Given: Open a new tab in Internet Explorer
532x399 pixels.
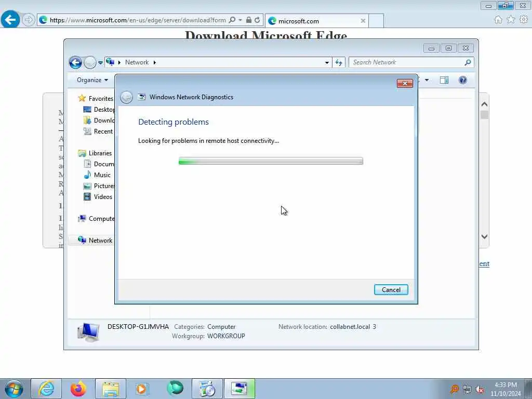Looking at the screenshot, I should tap(376, 21).
